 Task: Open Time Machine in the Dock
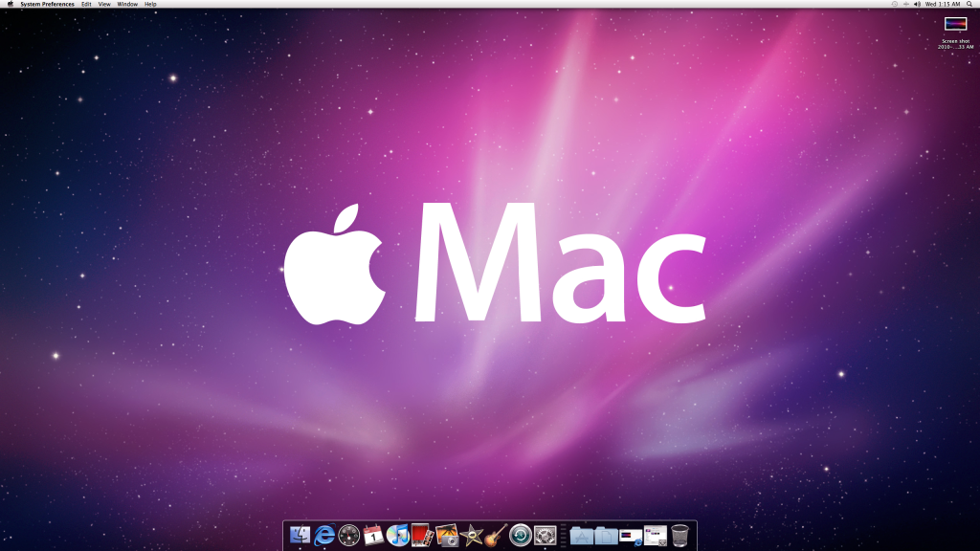click(x=520, y=535)
